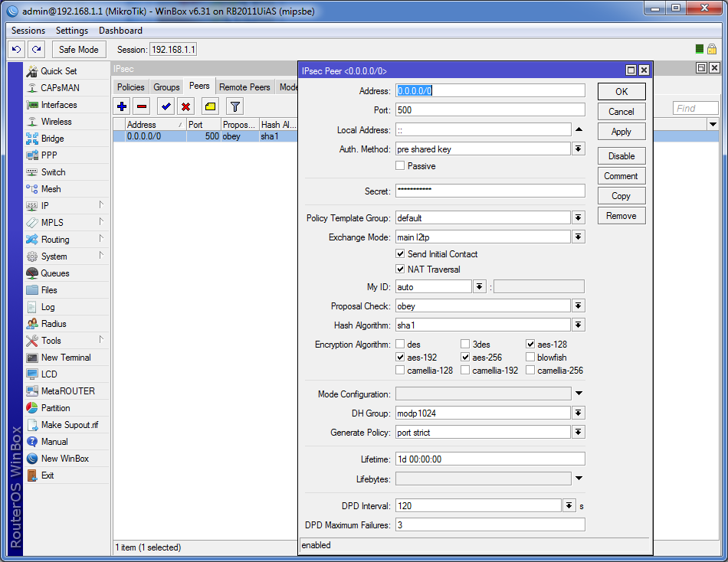
Task: Open MetaROUTER from the sidebar
Action: [x=67, y=391]
